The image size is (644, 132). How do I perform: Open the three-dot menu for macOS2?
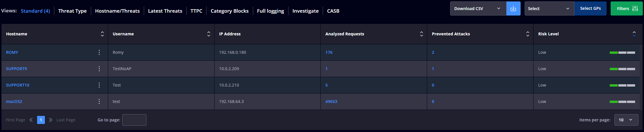99,102
